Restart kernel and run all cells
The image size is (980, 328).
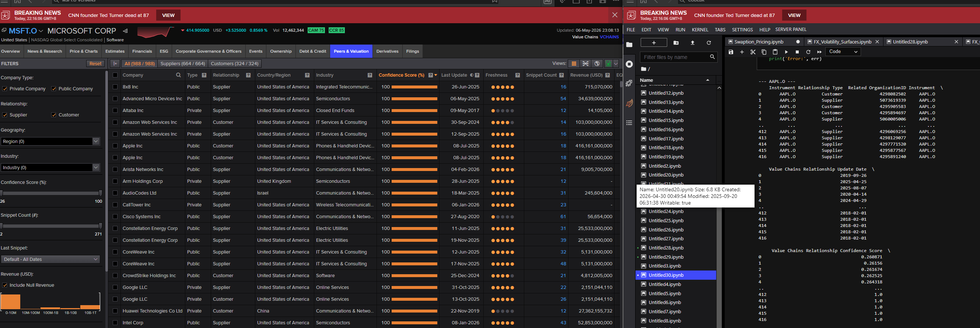(819, 52)
